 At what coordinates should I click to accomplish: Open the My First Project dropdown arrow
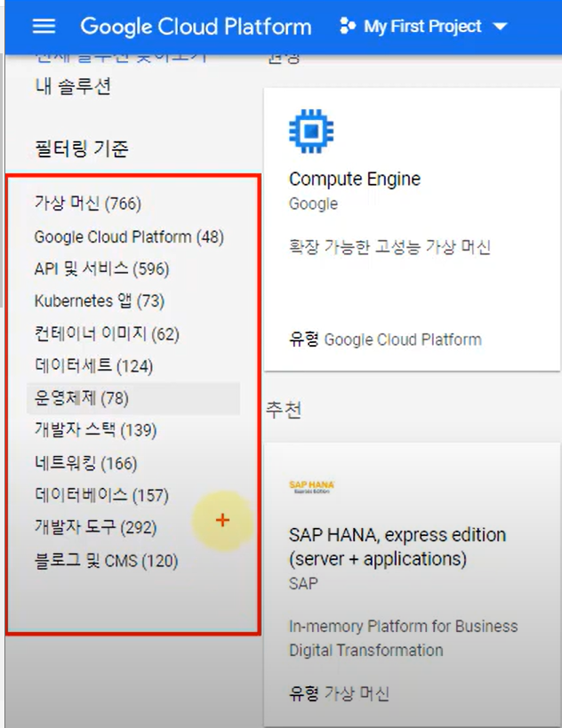point(501,27)
